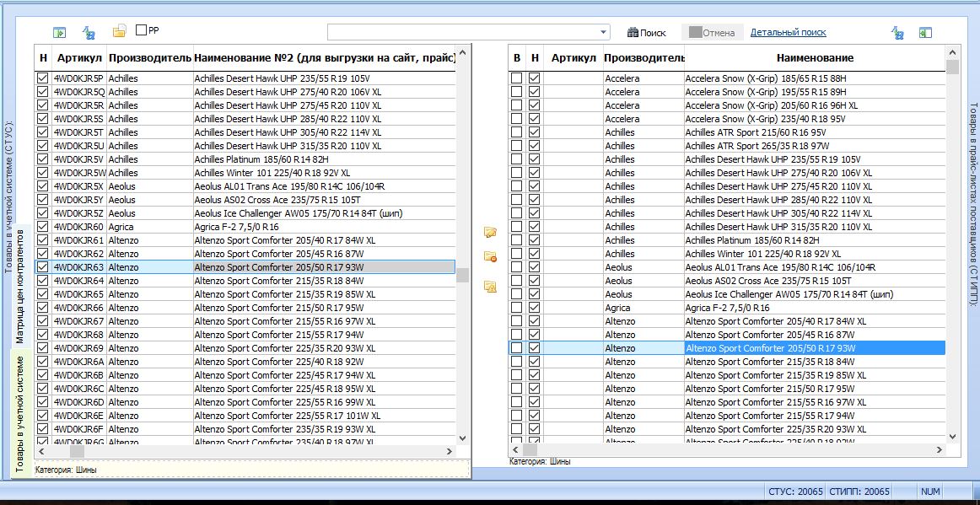Click Наименование column header in right table
Viewport: 980px width, 505px height.
(815, 57)
